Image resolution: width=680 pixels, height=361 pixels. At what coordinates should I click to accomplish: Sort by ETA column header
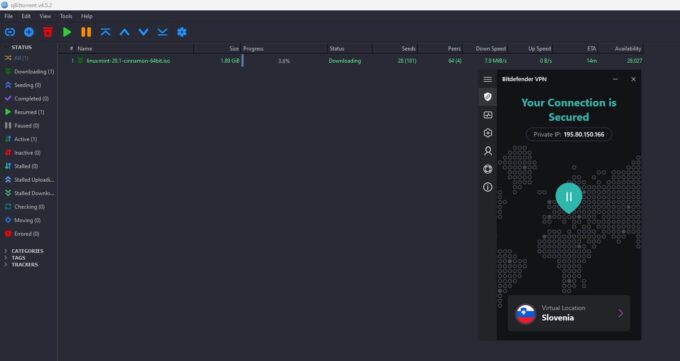[576, 49]
